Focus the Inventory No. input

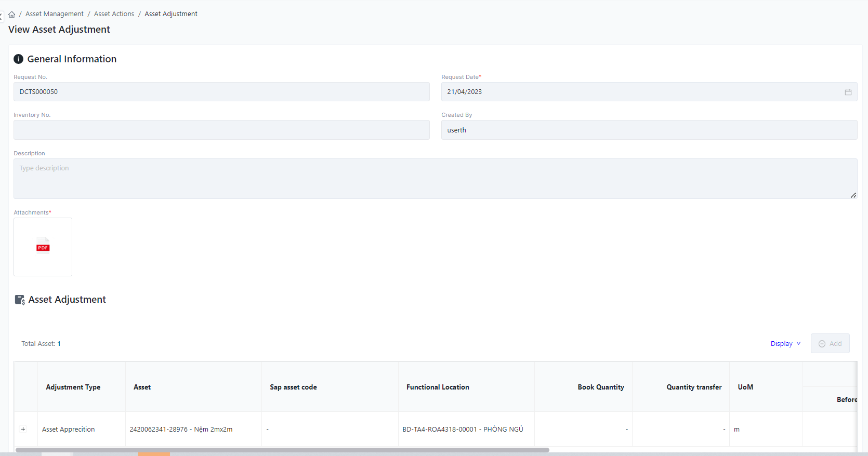click(221, 130)
